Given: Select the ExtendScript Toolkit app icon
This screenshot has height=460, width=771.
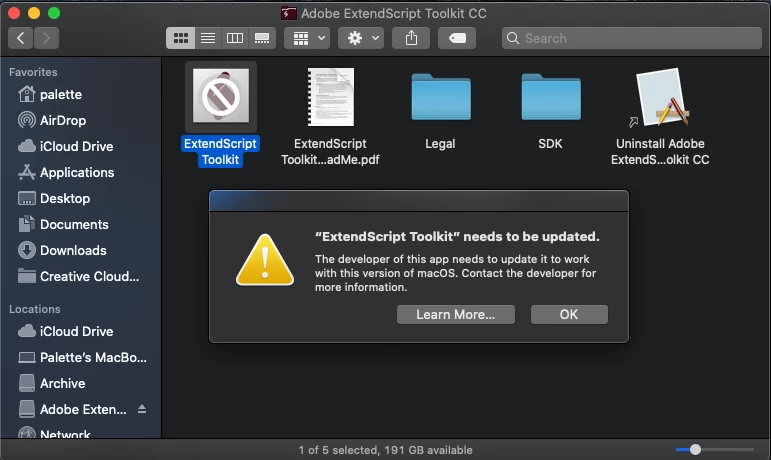Looking at the screenshot, I should [221, 96].
